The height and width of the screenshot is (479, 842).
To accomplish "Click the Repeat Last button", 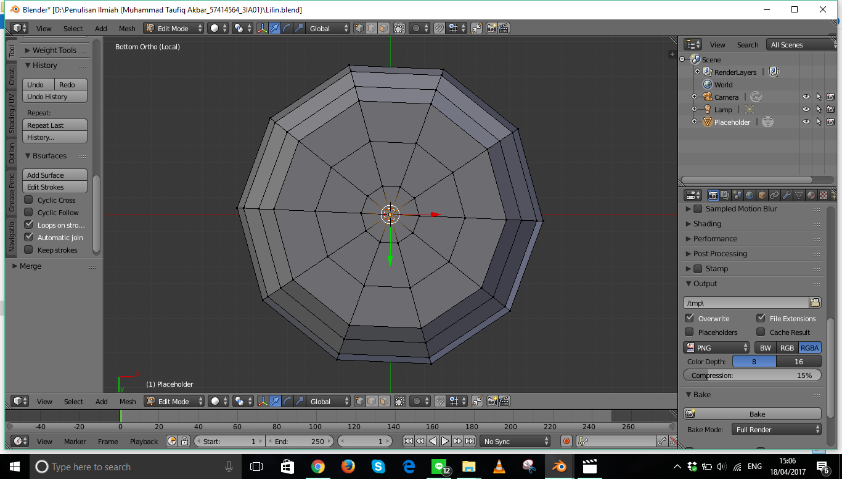I will [x=55, y=125].
